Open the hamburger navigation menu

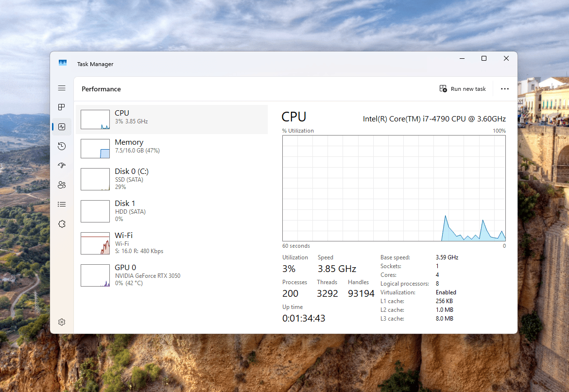pyautogui.click(x=62, y=88)
